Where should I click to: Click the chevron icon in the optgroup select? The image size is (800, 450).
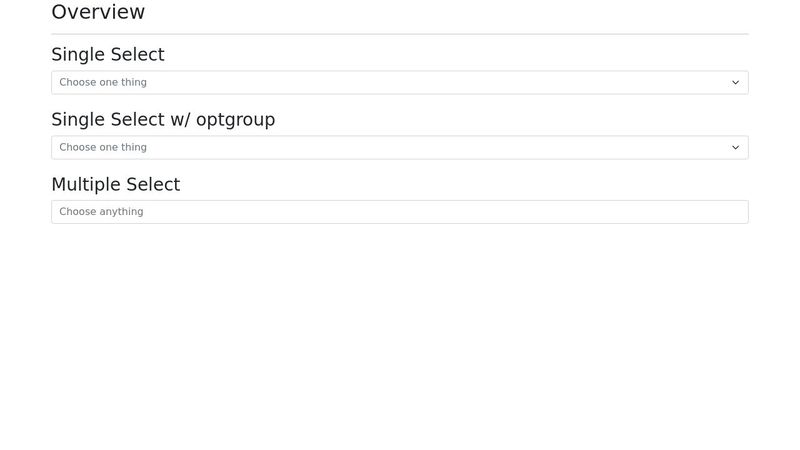735,147
